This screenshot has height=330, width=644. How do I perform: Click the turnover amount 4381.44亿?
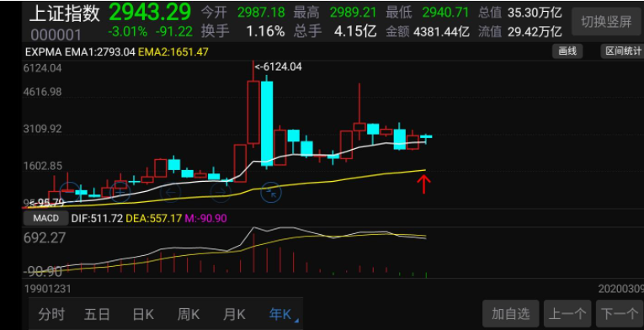[442, 32]
